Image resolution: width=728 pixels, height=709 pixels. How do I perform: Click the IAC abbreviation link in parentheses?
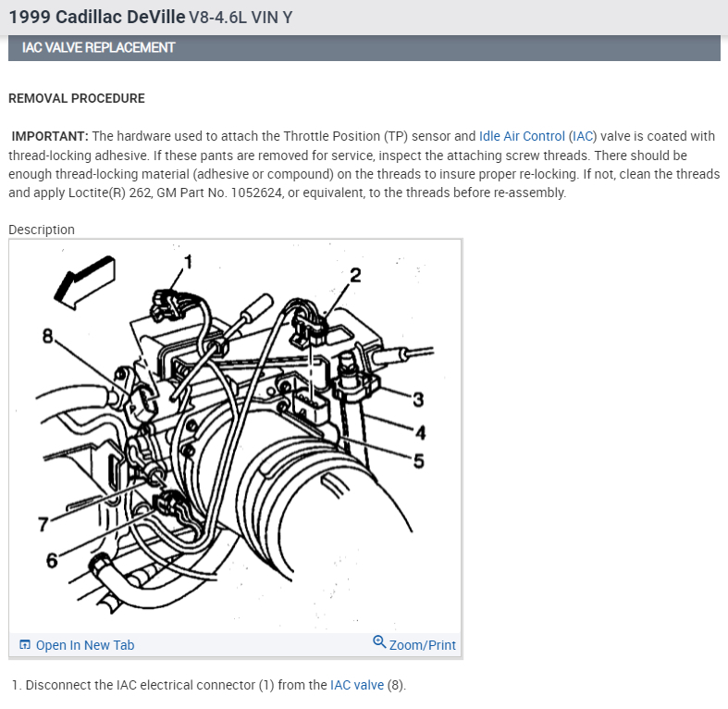click(x=583, y=136)
